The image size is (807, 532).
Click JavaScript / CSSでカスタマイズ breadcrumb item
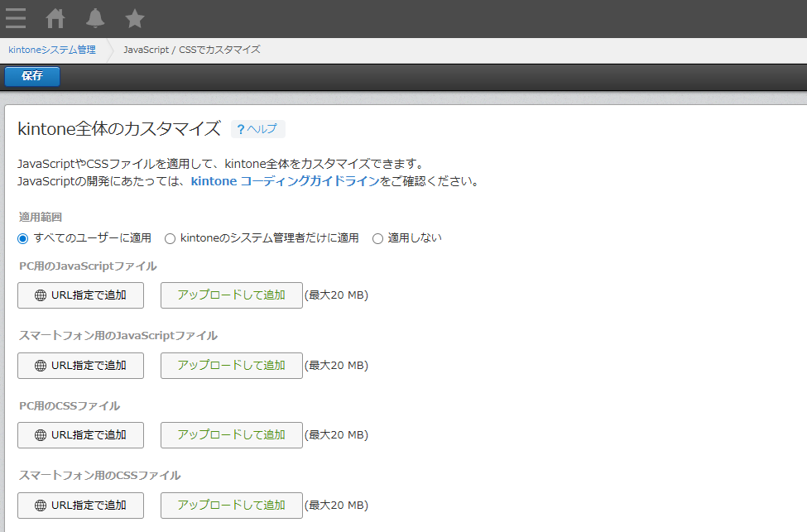192,50
